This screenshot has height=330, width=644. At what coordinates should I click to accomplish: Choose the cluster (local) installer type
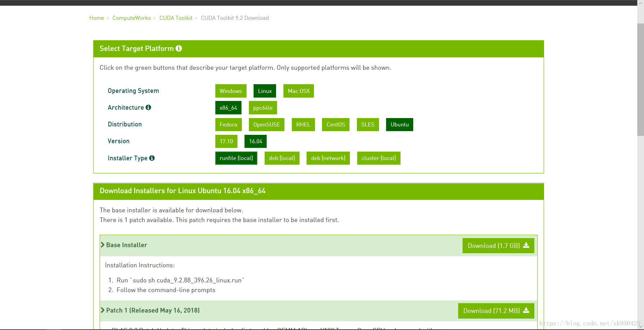click(379, 158)
